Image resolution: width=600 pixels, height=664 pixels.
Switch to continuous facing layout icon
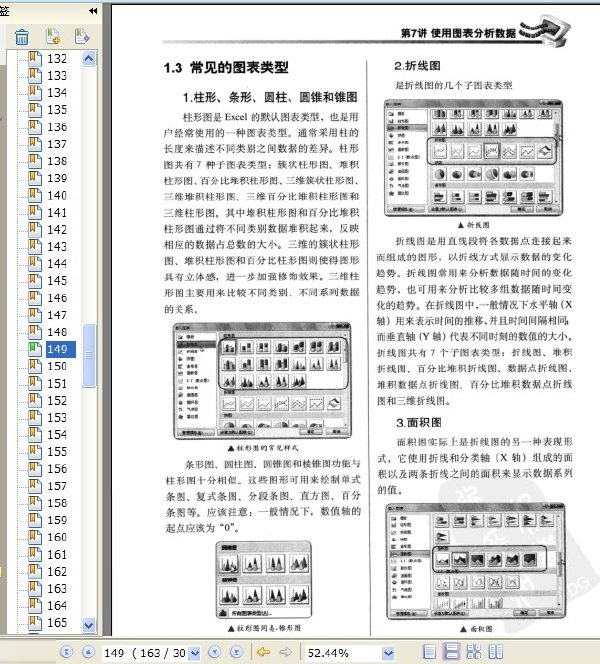coord(473,652)
